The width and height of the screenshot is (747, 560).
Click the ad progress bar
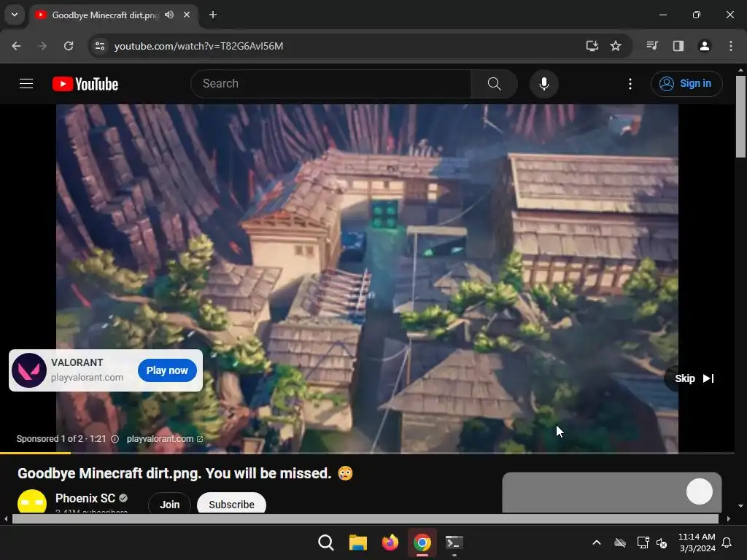(367, 453)
